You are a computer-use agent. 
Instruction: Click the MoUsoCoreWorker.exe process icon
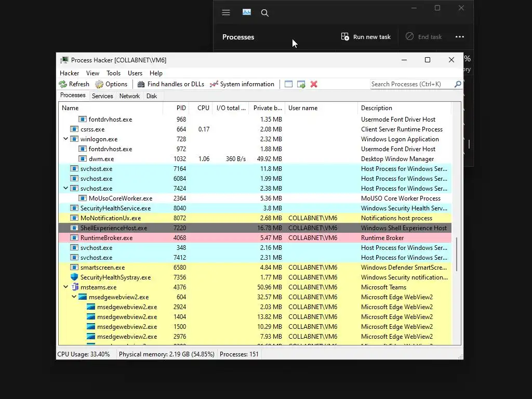click(83, 198)
